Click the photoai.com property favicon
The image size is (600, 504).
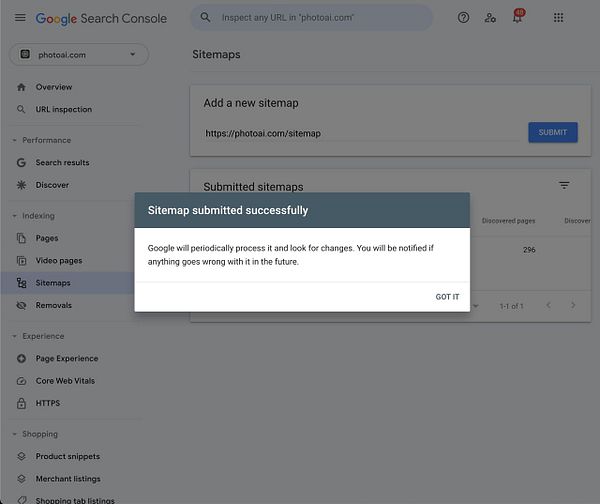pos(25,54)
